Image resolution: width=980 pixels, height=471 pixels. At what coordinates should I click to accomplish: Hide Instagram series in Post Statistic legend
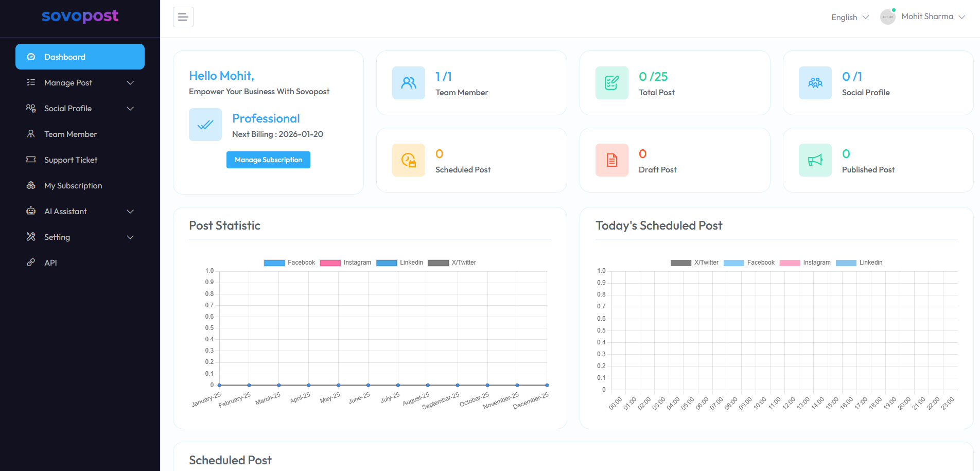(345, 263)
